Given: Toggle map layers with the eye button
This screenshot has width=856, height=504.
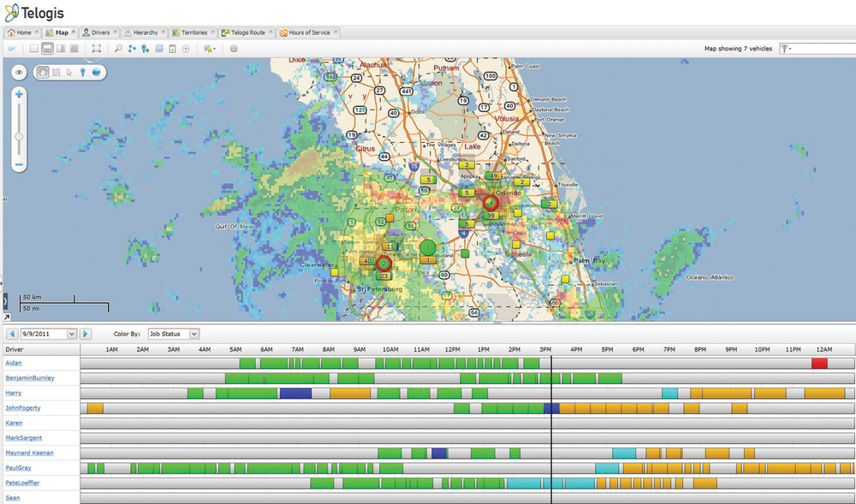Looking at the screenshot, I should point(19,73).
